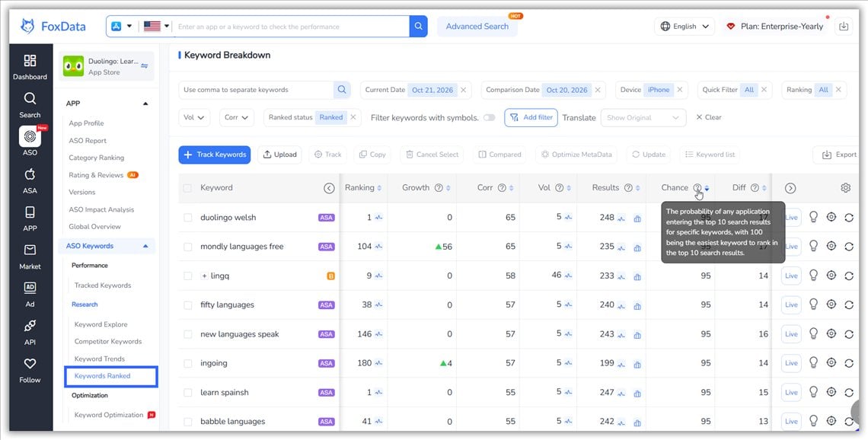Check the ingoing row checkbox
The width and height of the screenshot is (868, 440).
[x=187, y=364]
